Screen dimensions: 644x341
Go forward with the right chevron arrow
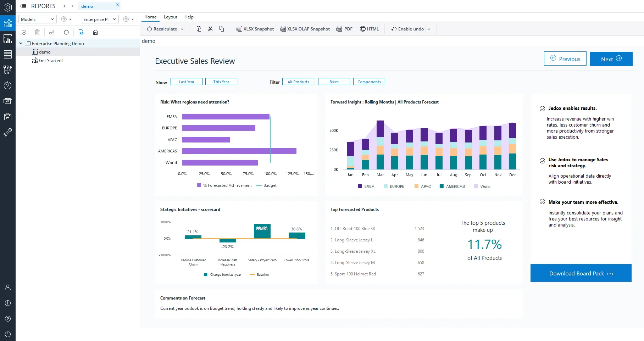tap(72, 6)
